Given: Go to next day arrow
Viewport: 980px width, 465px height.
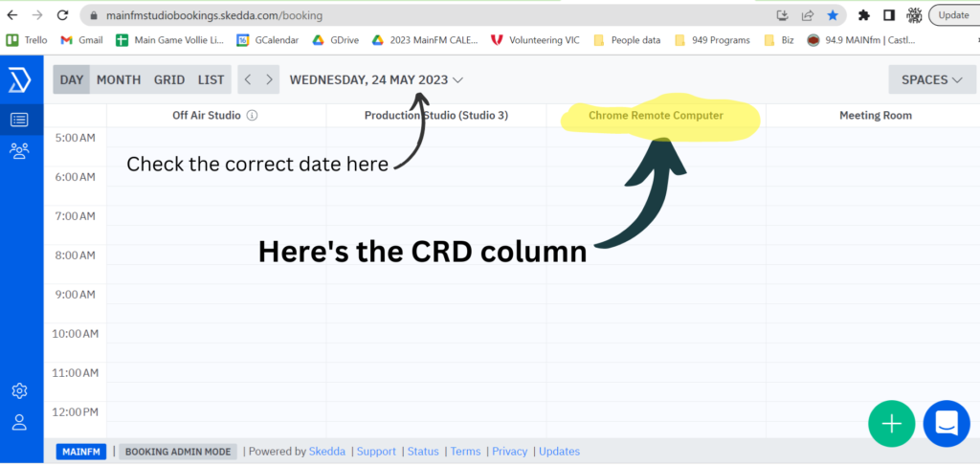Looking at the screenshot, I should [x=270, y=80].
